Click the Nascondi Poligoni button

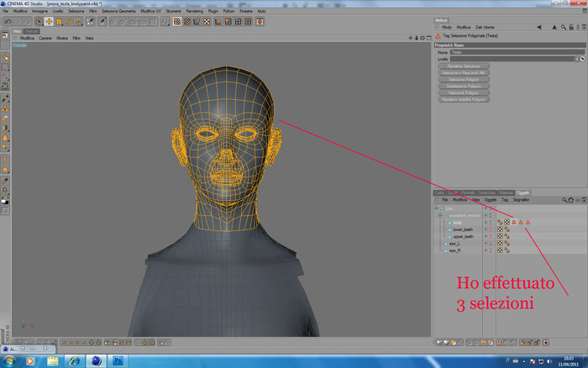click(x=464, y=92)
